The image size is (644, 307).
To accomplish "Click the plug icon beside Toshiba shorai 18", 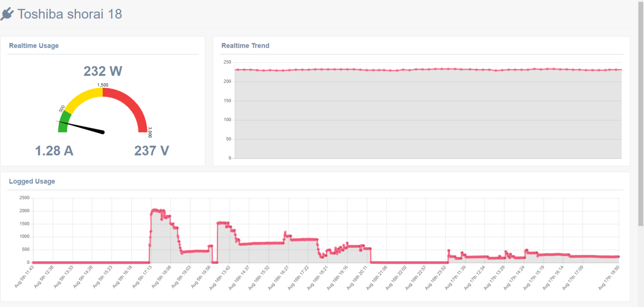I will point(7,14).
